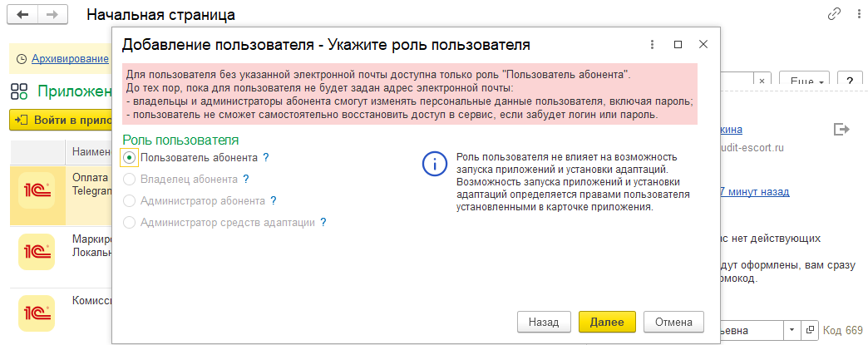Cancel the dialog with Отмена
The height and width of the screenshot is (345, 868).
click(673, 322)
